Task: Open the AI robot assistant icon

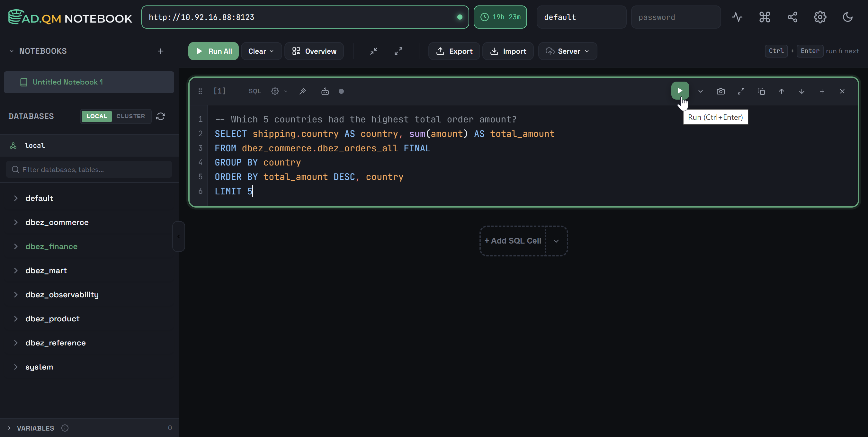Action: point(325,91)
